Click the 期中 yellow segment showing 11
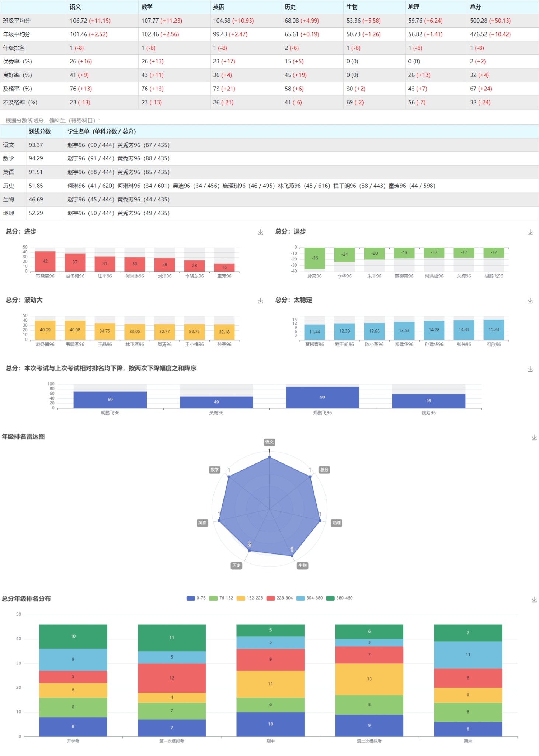 (x=271, y=684)
